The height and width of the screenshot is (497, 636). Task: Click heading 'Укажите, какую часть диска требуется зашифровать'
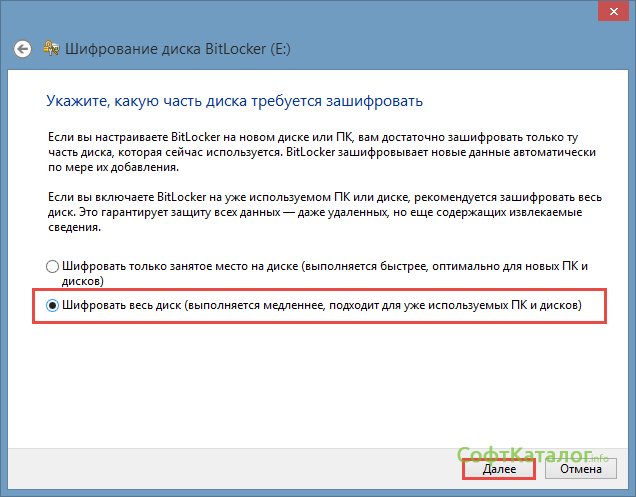(x=234, y=101)
